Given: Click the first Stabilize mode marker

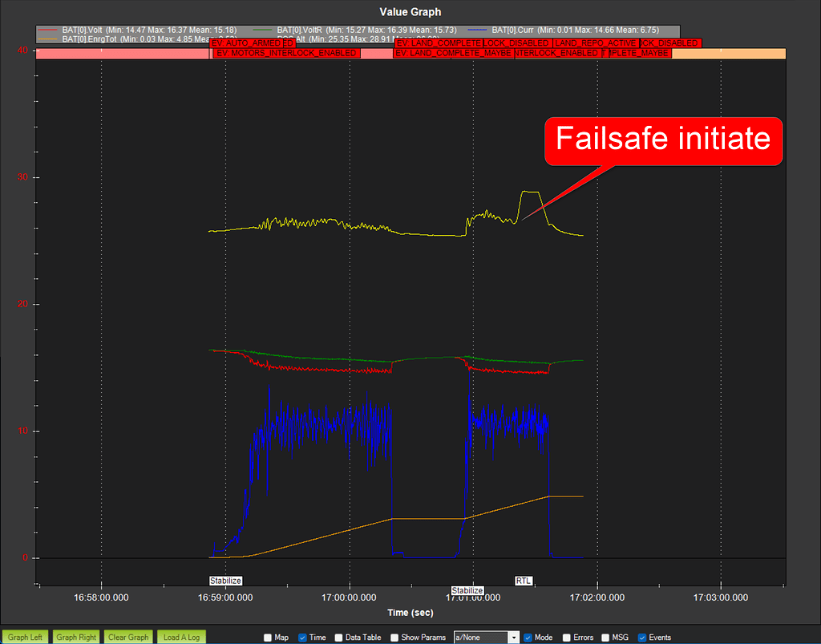Looking at the screenshot, I should (226, 581).
